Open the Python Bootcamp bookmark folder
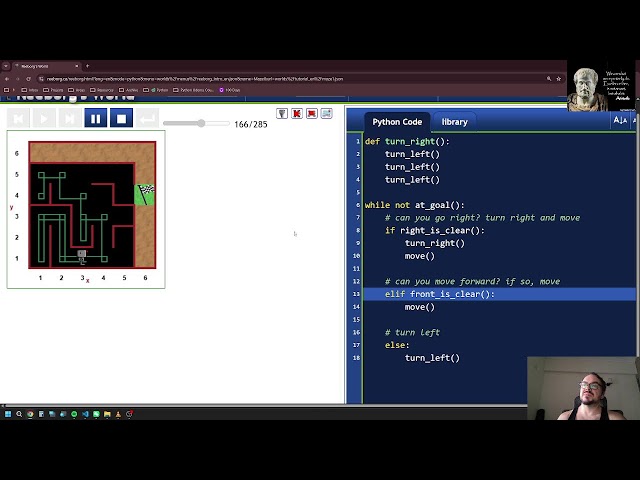 [193, 90]
